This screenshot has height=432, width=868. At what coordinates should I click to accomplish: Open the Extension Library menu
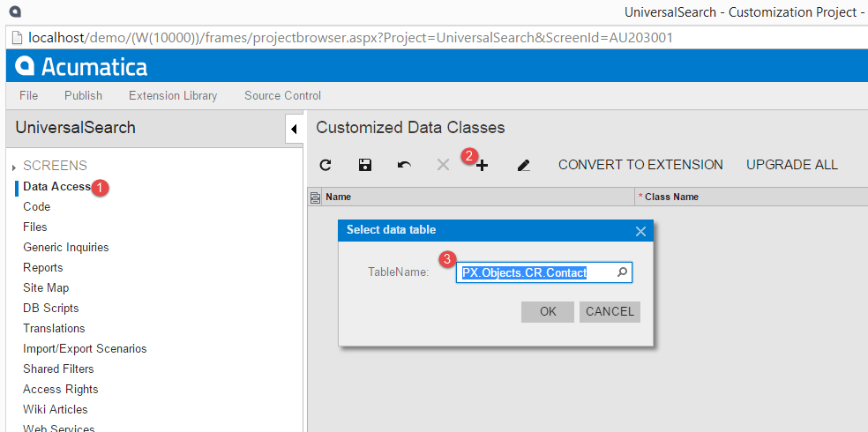(x=173, y=95)
